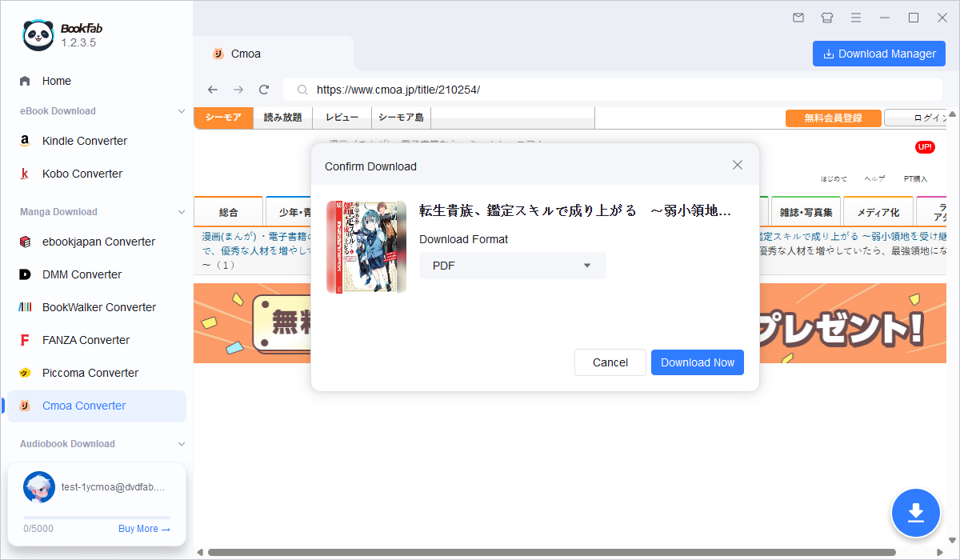
Task: Open the hamburger main menu
Action: 856,18
